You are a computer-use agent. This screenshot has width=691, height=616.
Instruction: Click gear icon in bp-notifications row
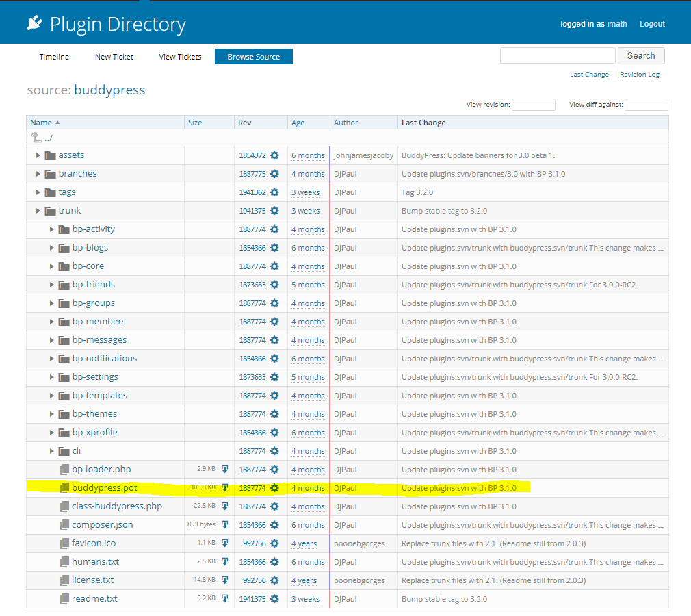pyautogui.click(x=274, y=359)
